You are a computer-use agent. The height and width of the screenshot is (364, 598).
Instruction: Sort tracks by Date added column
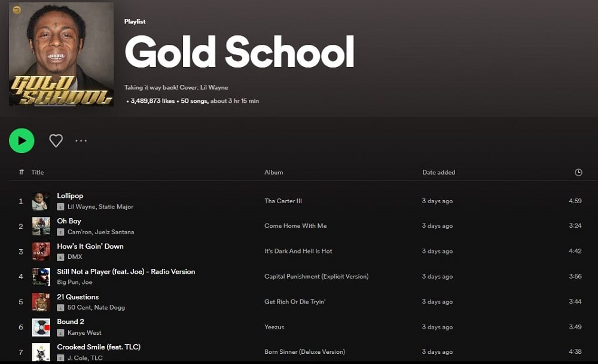coord(438,172)
